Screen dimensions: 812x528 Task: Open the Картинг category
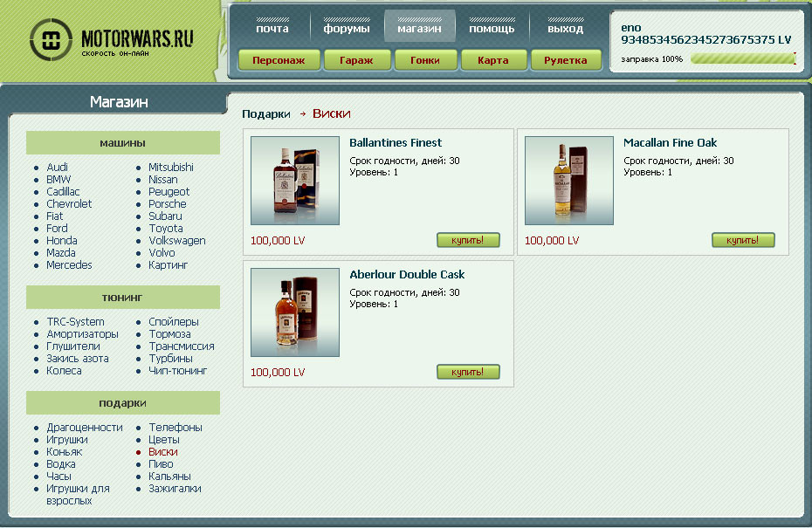(169, 265)
